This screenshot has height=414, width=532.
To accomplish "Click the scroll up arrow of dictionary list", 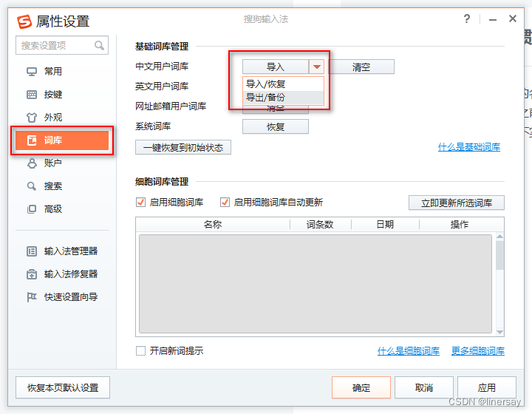I will click(x=499, y=236).
